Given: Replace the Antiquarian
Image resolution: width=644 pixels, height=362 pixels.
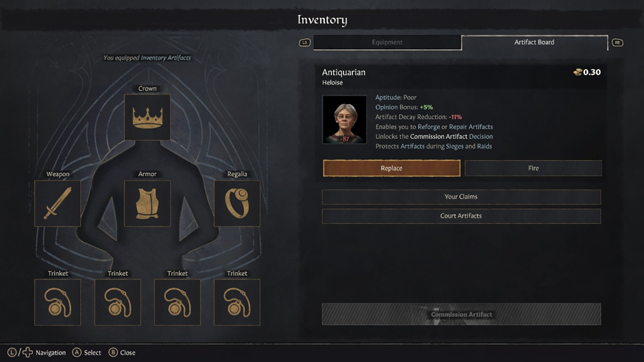Looking at the screenshot, I should (x=391, y=168).
